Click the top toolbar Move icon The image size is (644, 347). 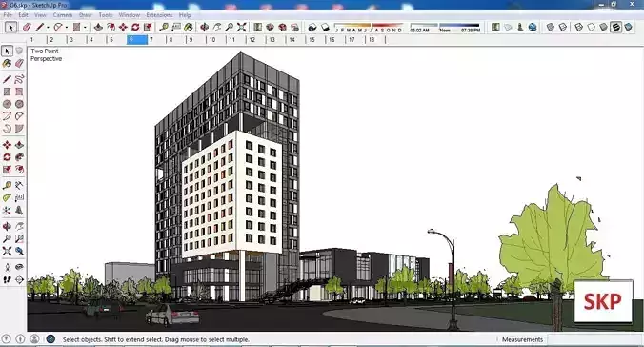123,27
